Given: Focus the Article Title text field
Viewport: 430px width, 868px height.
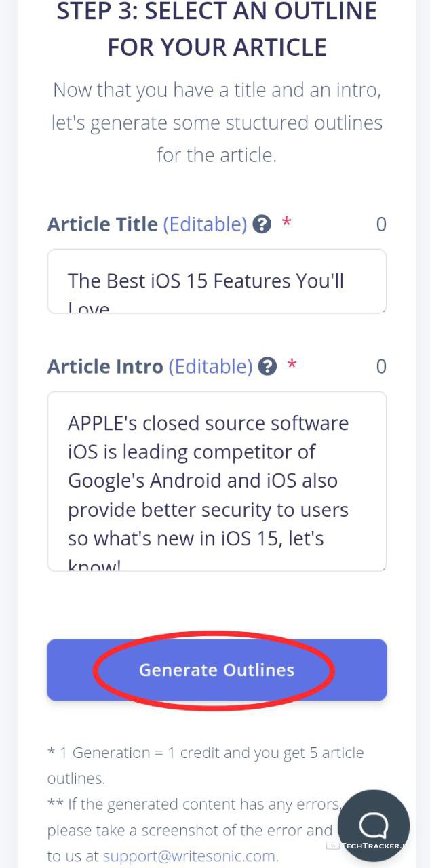Looking at the screenshot, I should pyautogui.click(x=217, y=281).
